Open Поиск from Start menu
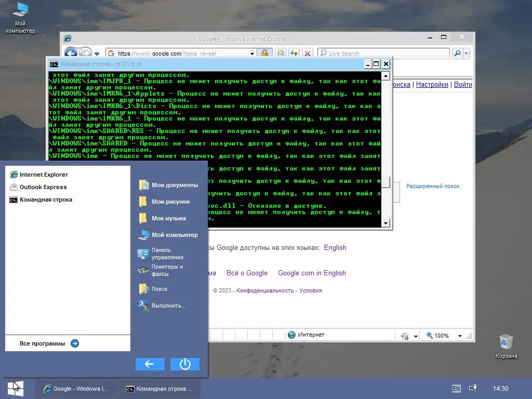This screenshot has height=399, width=532. click(x=153, y=289)
